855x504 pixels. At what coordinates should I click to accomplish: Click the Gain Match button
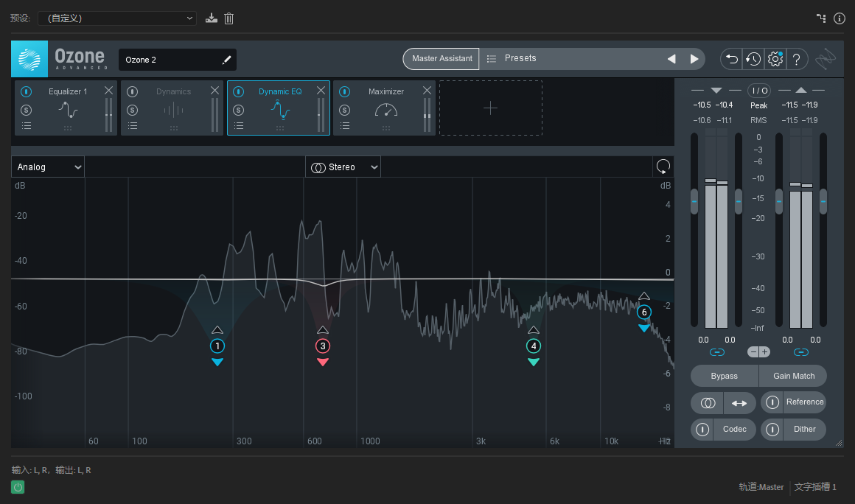[793, 376]
